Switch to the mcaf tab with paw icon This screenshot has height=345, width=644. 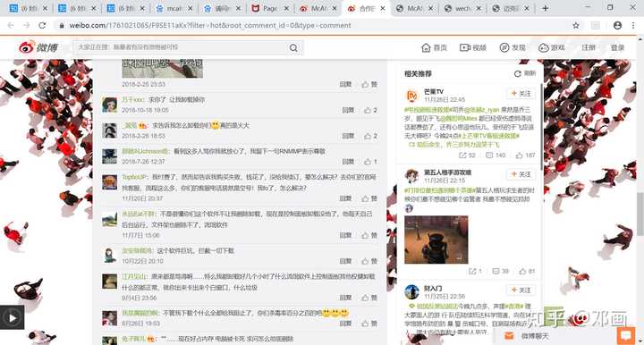coord(174,8)
